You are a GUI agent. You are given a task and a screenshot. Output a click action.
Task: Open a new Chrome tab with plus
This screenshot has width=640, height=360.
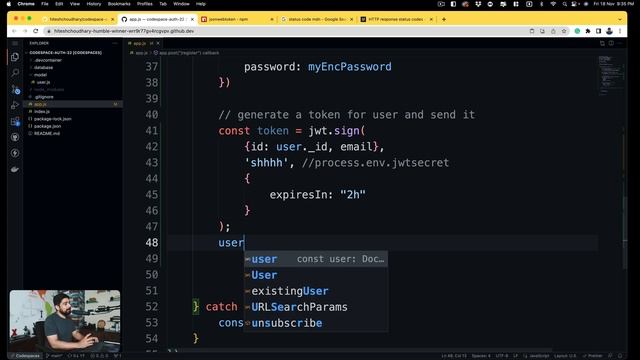click(444, 19)
